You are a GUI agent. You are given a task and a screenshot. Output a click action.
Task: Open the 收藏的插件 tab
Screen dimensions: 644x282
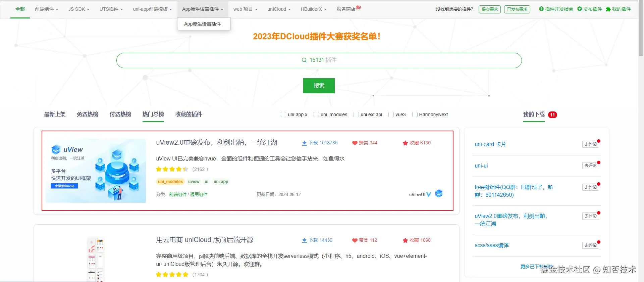click(x=189, y=114)
